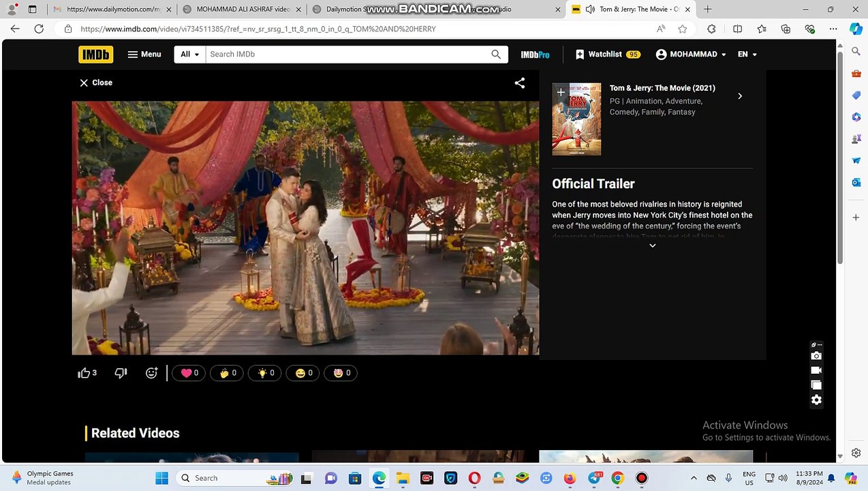The height and width of the screenshot is (491, 868).
Task: Open the IMDbPro link
Action: [x=535, y=55]
